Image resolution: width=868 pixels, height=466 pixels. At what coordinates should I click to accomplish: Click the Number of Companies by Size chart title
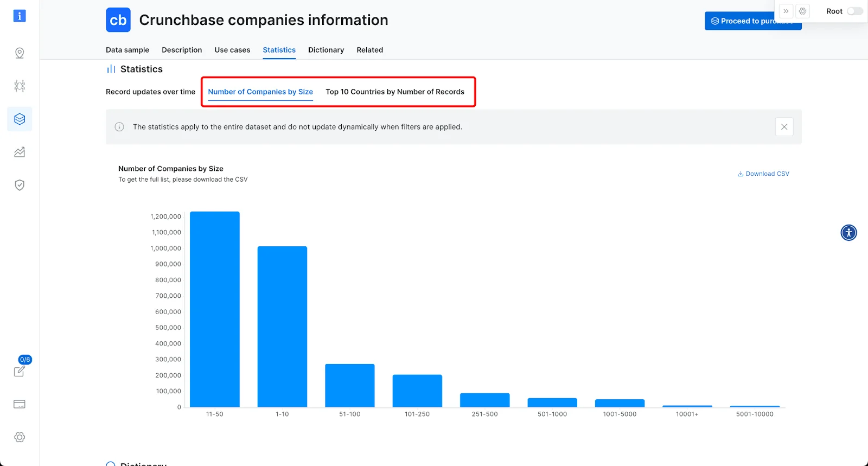171,169
